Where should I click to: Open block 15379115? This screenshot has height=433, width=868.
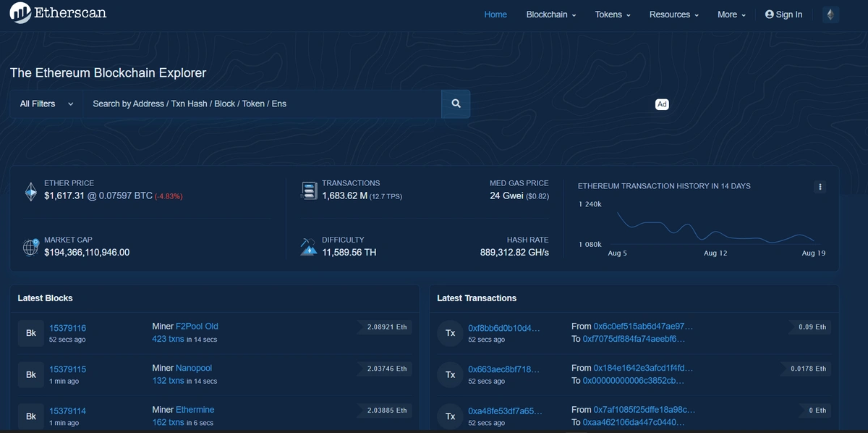click(x=67, y=369)
